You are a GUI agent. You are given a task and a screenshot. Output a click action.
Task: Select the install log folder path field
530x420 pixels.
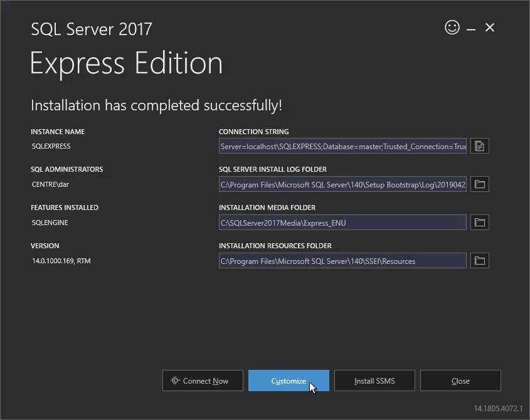pos(342,184)
